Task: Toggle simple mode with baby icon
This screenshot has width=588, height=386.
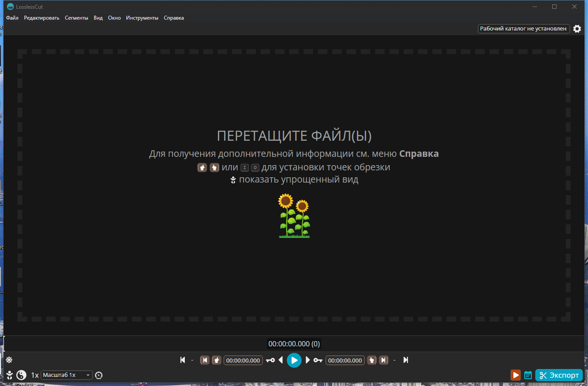Action: point(10,375)
